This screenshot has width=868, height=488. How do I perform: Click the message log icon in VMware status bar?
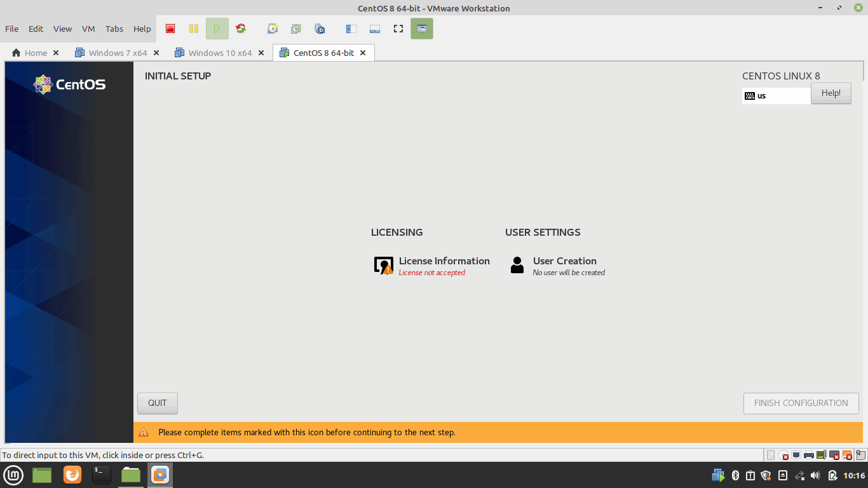pos(861,455)
